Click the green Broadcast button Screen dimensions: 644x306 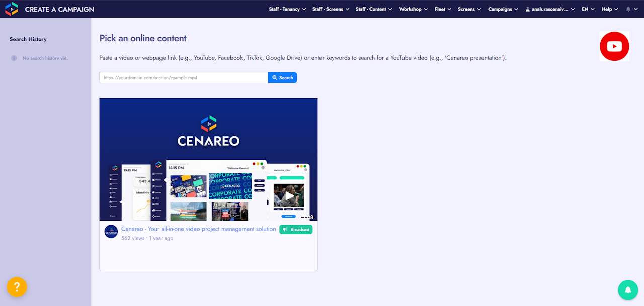click(296, 230)
